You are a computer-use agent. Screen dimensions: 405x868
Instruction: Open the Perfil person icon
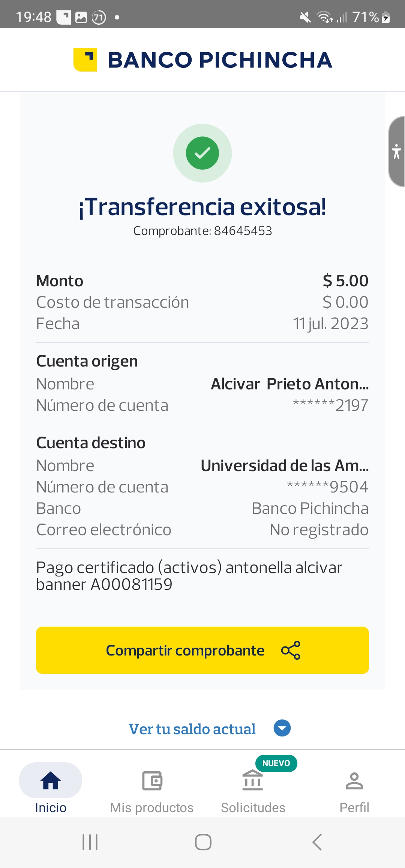354,781
